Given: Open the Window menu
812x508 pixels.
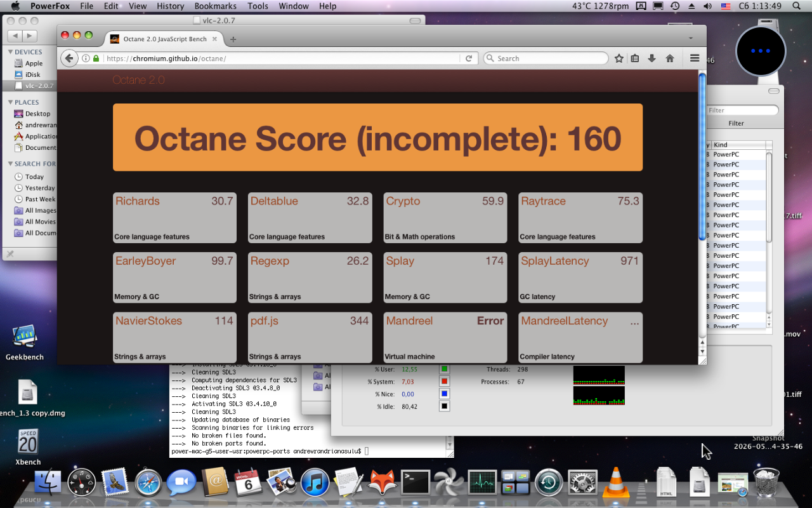Looking at the screenshot, I should tap(294, 6).
